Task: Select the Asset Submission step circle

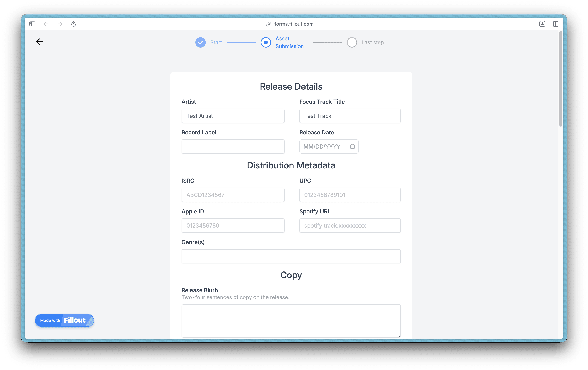Action: tap(266, 43)
